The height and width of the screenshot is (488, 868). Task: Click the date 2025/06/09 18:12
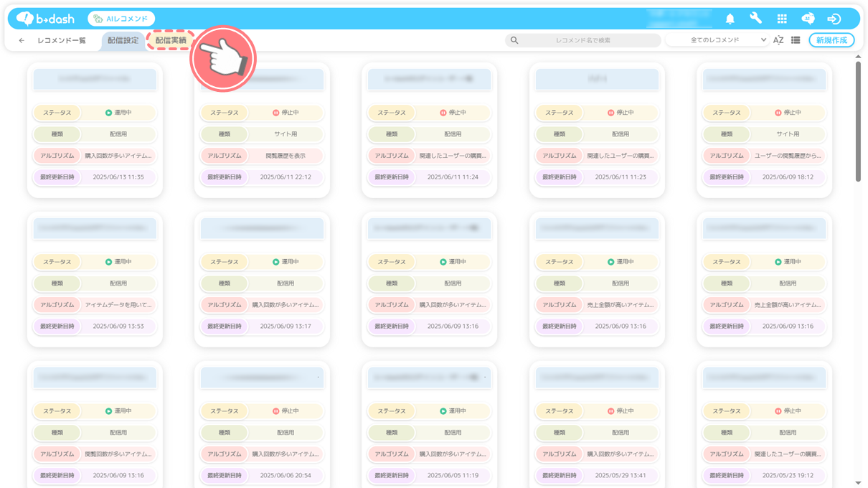pos(788,177)
